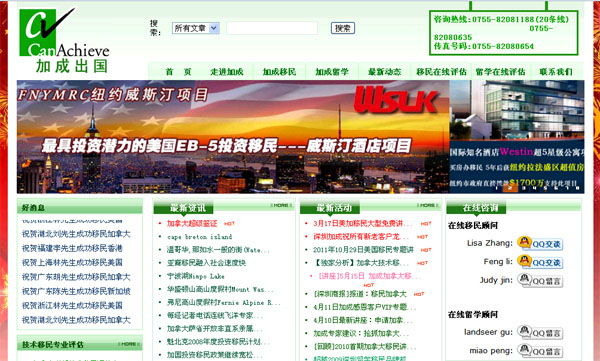This screenshot has height=361, width=600.
Task: Click the 在线移民顾问 heading text
Action: pyautogui.click(x=473, y=225)
